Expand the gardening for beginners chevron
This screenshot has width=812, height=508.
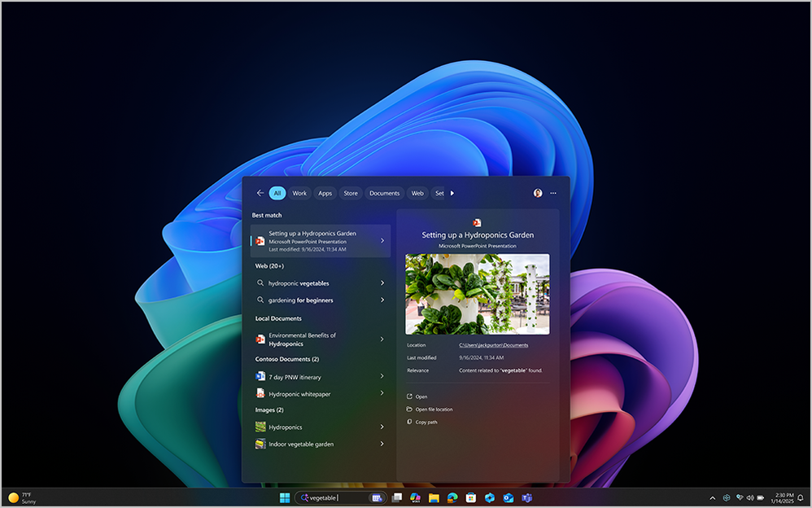382,300
